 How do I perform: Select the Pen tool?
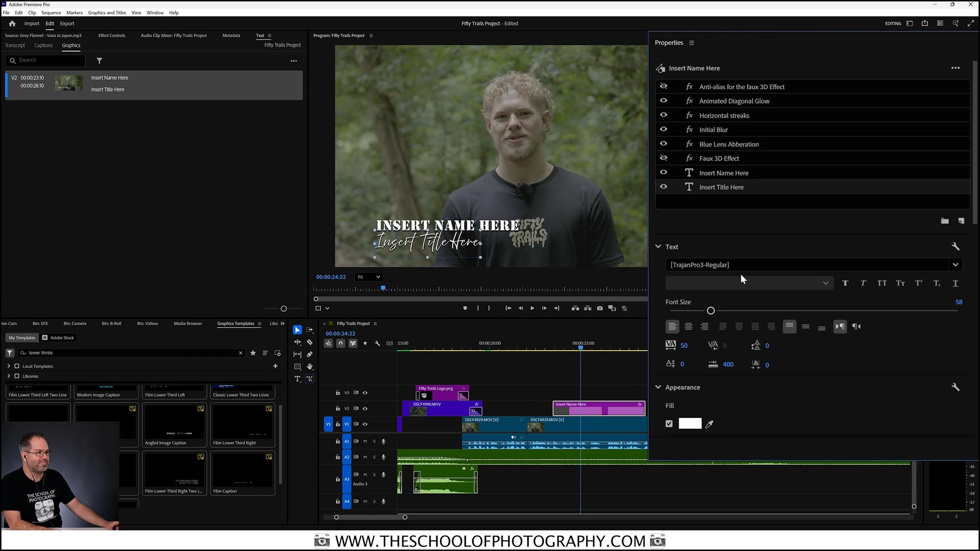pyautogui.click(x=309, y=354)
